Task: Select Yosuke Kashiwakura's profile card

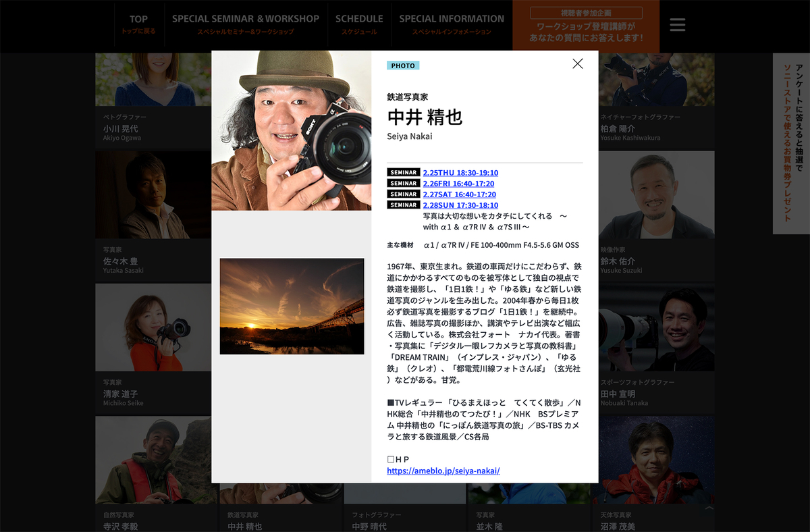Action: click(656, 100)
